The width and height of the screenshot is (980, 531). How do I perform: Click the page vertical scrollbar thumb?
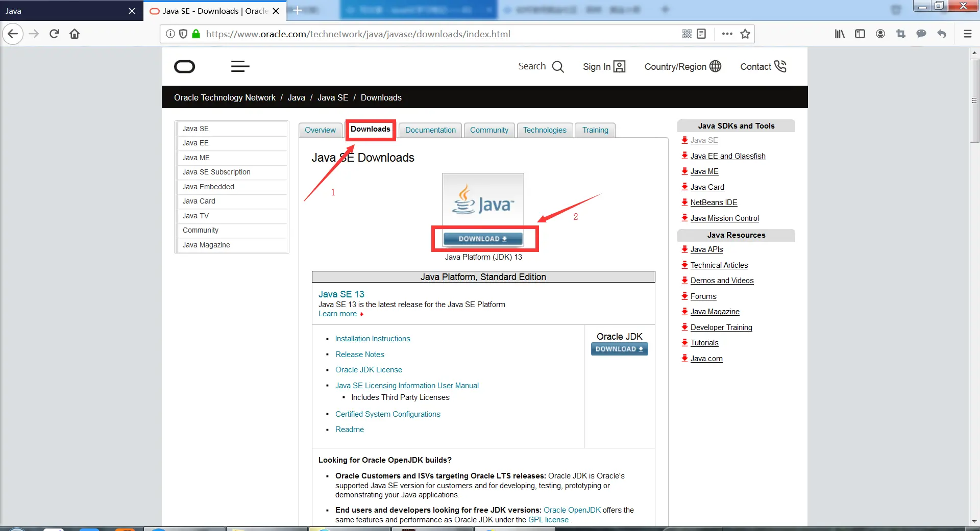974,100
